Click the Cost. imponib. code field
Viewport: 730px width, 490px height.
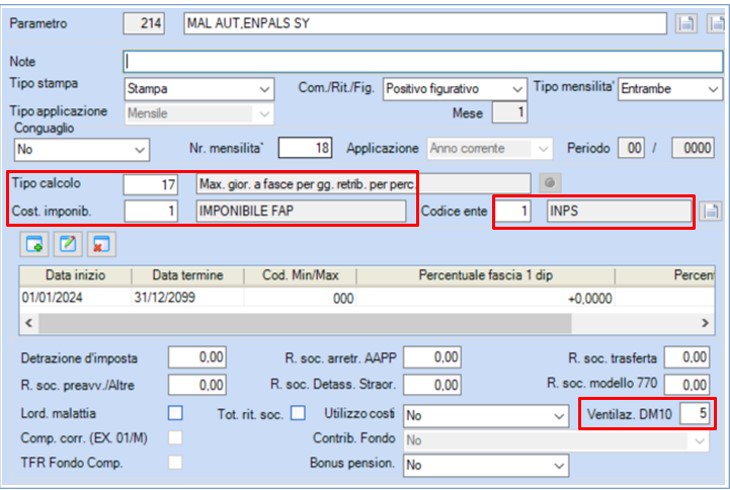151,211
